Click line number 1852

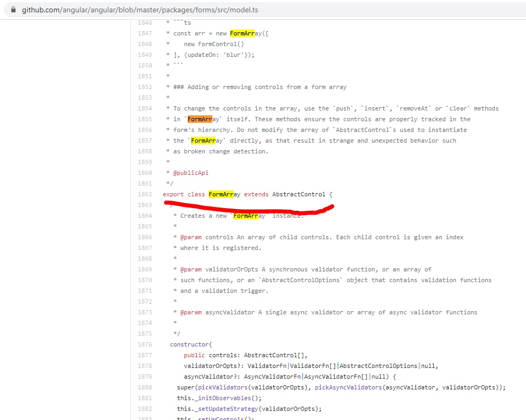point(145,87)
